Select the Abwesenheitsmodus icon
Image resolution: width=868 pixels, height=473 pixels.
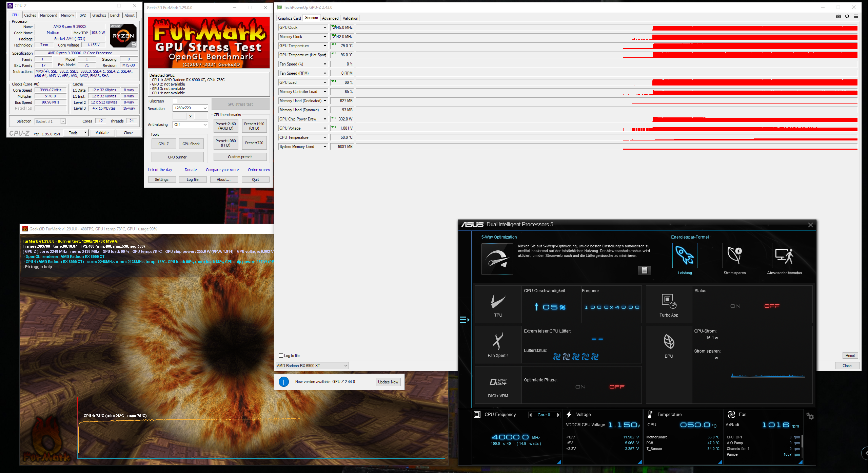[784, 256]
